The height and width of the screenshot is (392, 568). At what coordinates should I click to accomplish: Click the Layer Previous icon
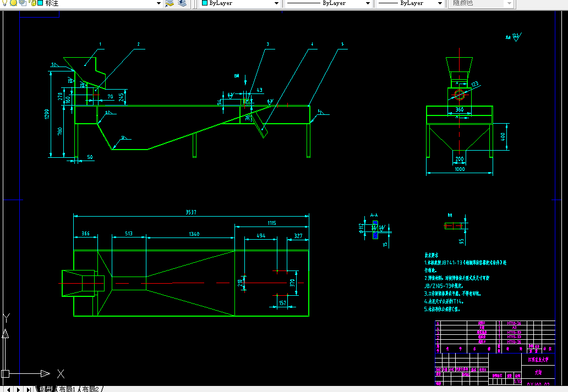tap(182, 3)
